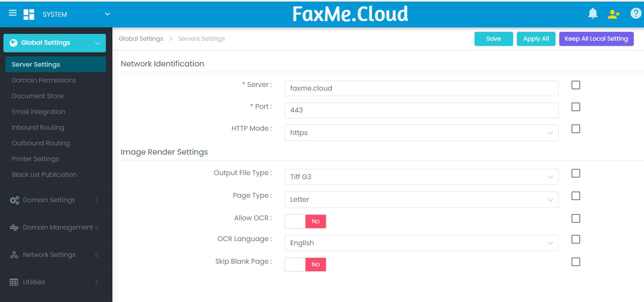Tick the checkbox beside OCR Language

576,239
